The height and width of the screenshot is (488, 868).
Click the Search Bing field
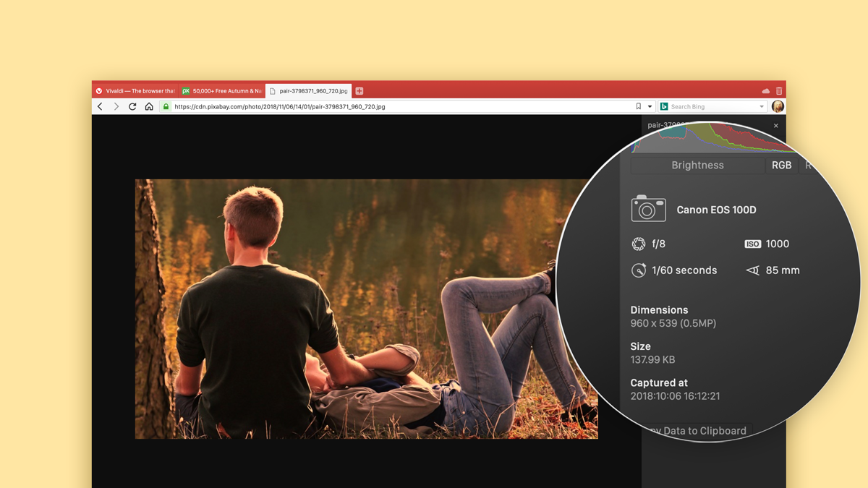click(712, 106)
